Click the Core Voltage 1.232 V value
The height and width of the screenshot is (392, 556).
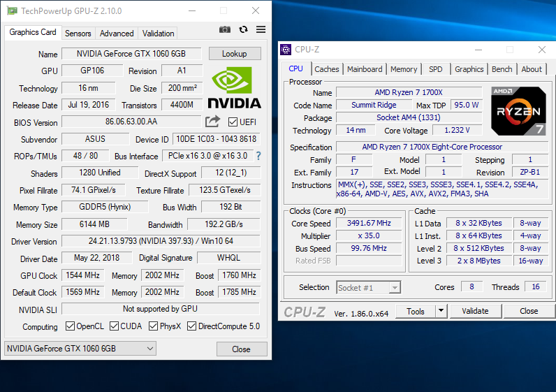pyautogui.click(x=458, y=130)
